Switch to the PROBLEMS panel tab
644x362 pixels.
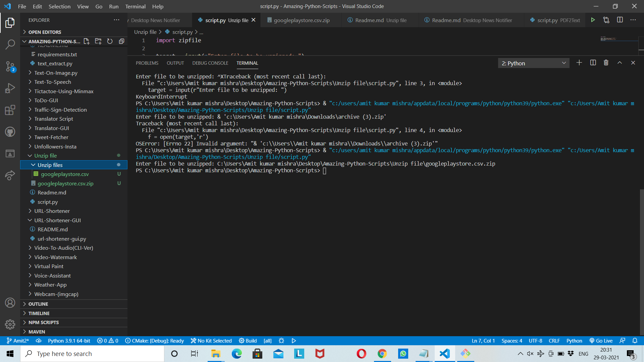[x=147, y=63]
